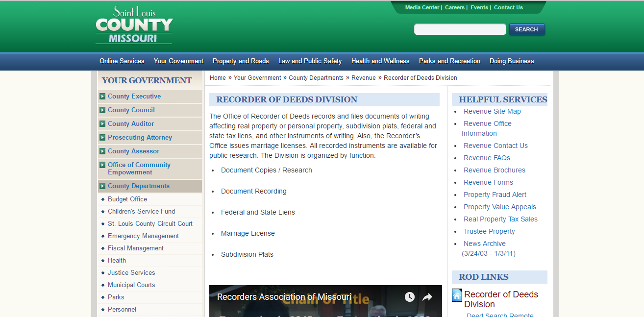
Task: Click inside the search text field
Action: (x=460, y=29)
